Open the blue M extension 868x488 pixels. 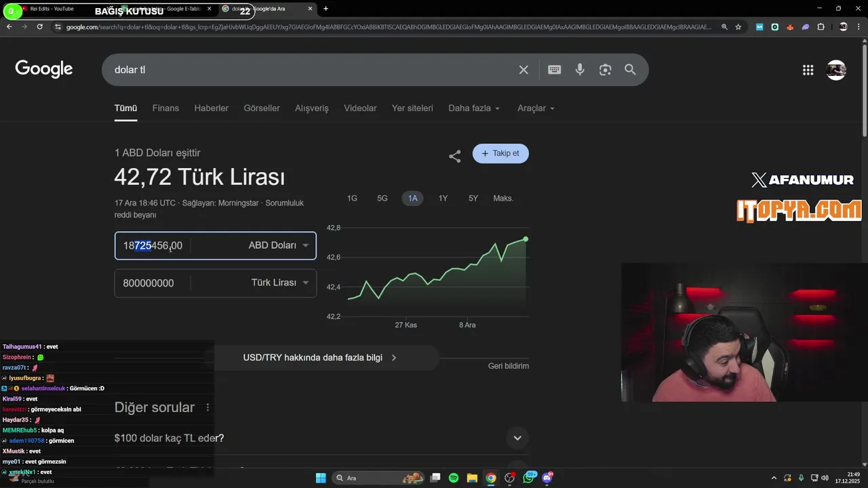click(x=759, y=26)
